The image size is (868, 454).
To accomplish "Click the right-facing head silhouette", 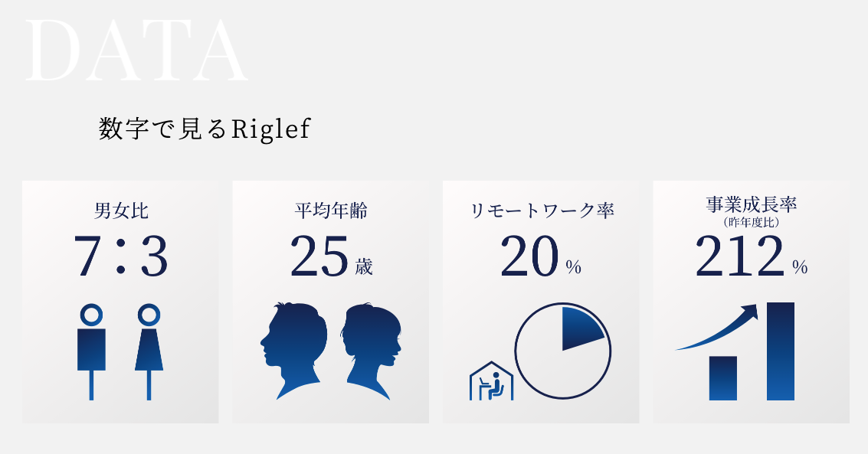I will click(x=372, y=351).
